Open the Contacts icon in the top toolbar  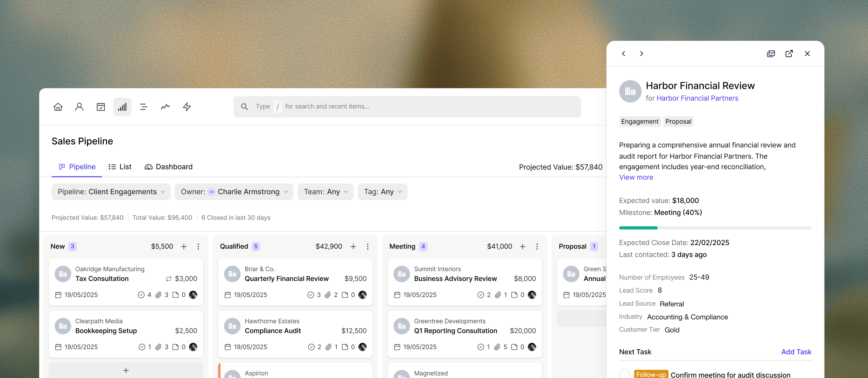point(79,106)
